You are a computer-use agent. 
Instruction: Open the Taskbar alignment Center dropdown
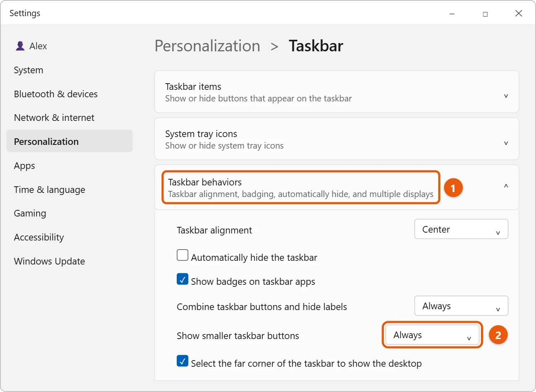[x=461, y=229]
